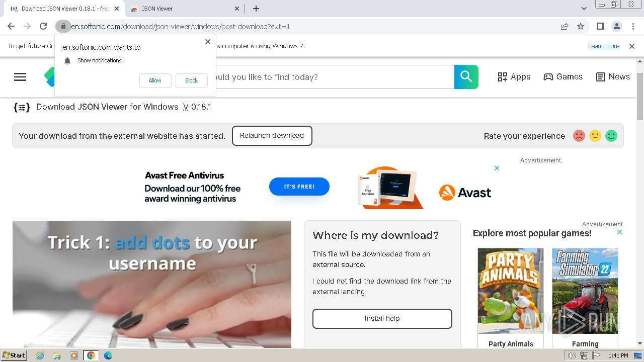Screen dimensions: 644x362
Task: Launch Internet Explorer from the taskbar
Action: [40, 355]
